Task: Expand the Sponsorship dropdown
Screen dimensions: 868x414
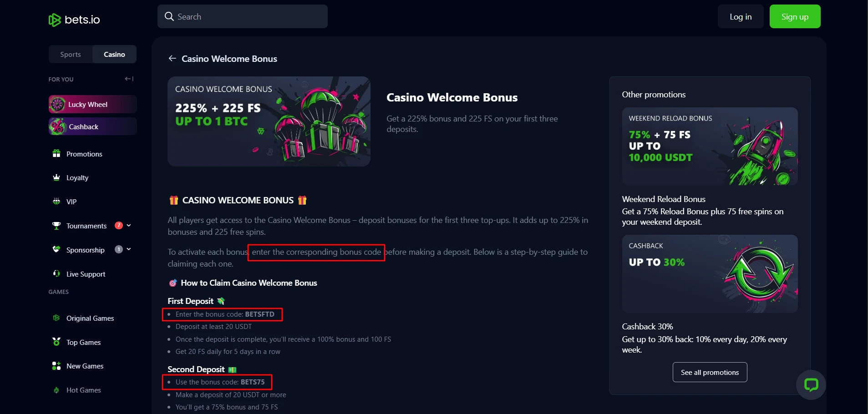Action: (x=129, y=249)
